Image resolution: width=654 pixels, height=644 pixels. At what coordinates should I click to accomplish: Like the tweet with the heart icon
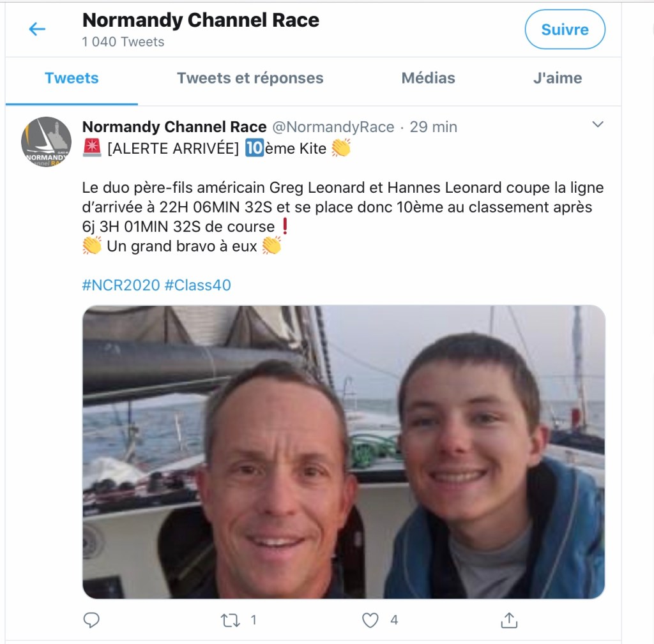coord(370,620)
